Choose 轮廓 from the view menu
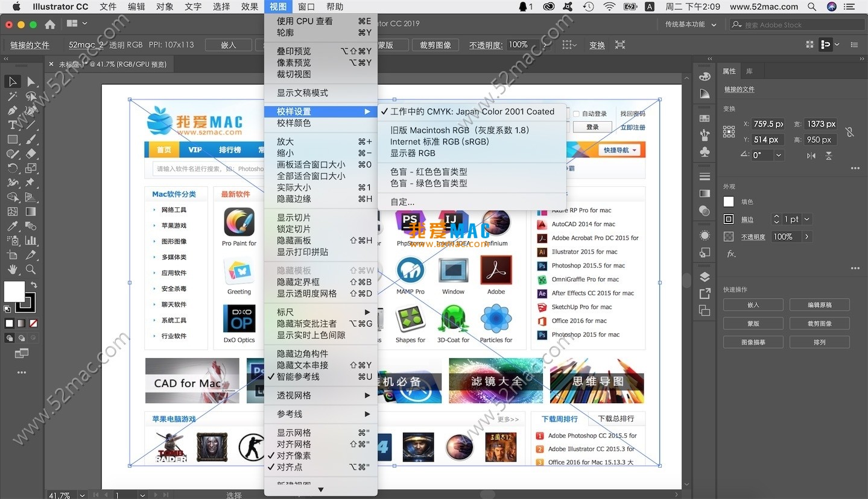868x499 pixels. 321,33
